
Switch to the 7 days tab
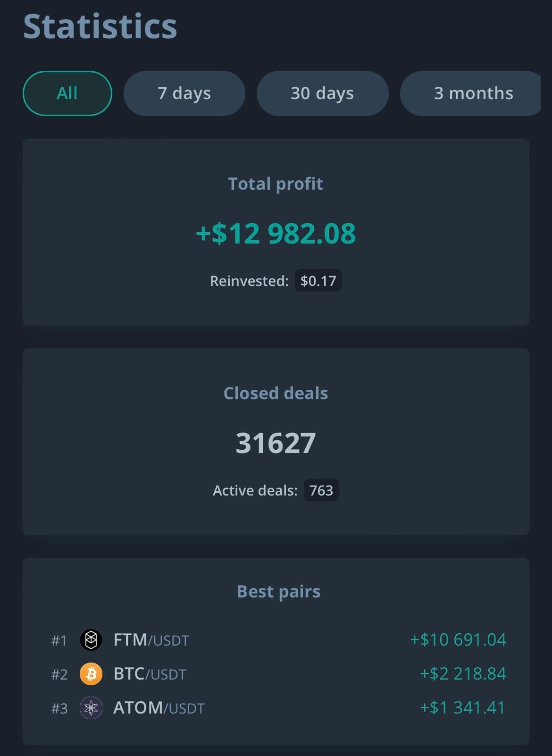tap(184, 93)
